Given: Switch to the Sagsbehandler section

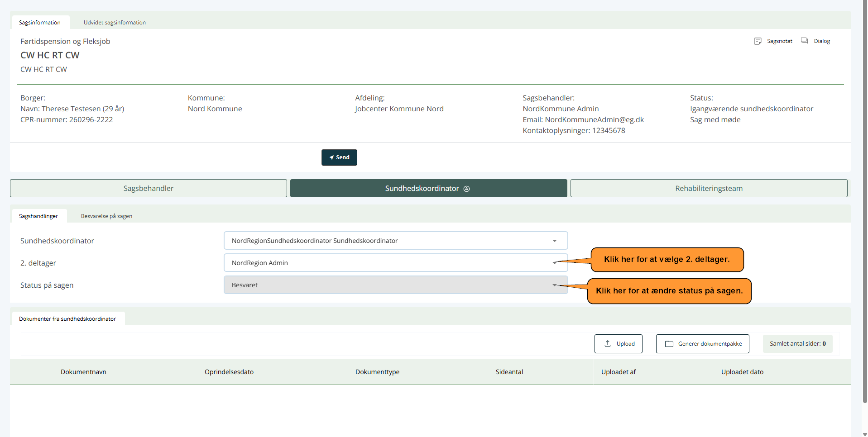Looking at the screenshot, I should [x=149, y=188].
